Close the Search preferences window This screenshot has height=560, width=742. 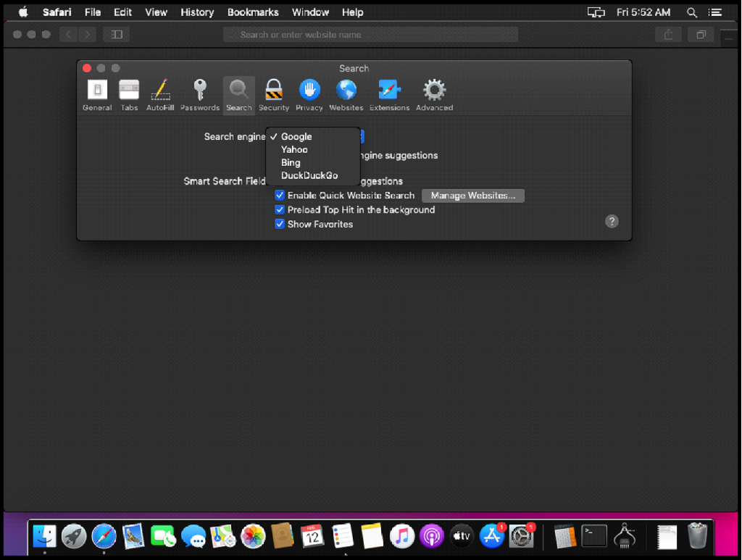[x=87, y=68]
